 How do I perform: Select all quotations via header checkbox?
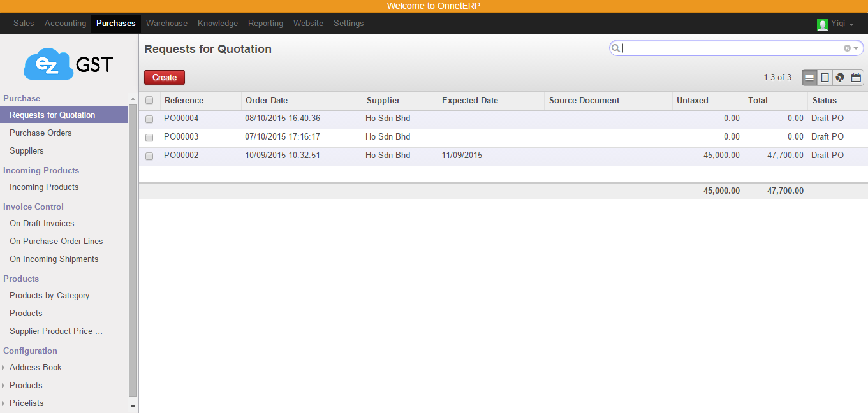[149, 100]
